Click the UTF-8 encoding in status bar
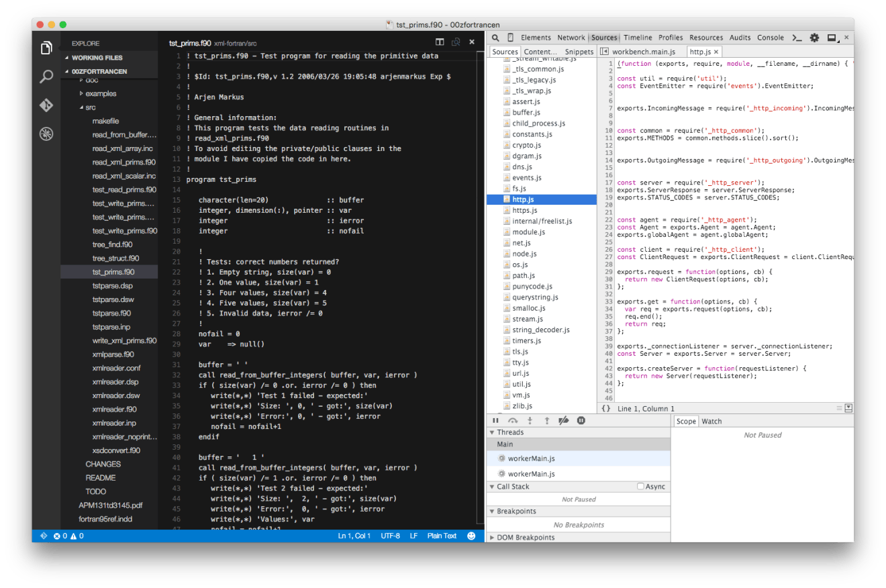This screenshot has height=588, width=886. pyautogui.click(x=390, y=536)
